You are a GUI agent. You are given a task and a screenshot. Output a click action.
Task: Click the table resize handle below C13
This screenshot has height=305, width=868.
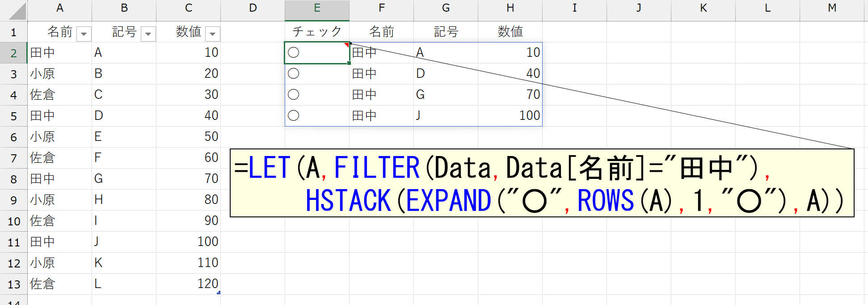point(219,292)
